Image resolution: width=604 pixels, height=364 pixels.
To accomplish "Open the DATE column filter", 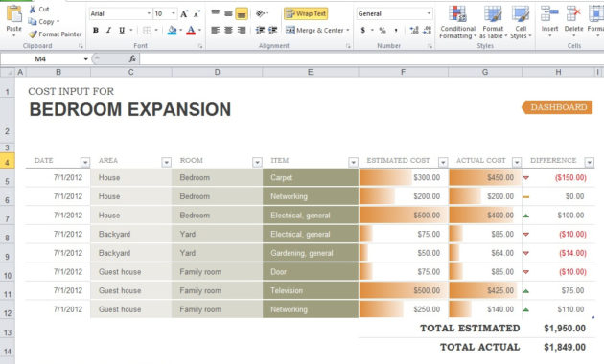I will coord(85,163).
